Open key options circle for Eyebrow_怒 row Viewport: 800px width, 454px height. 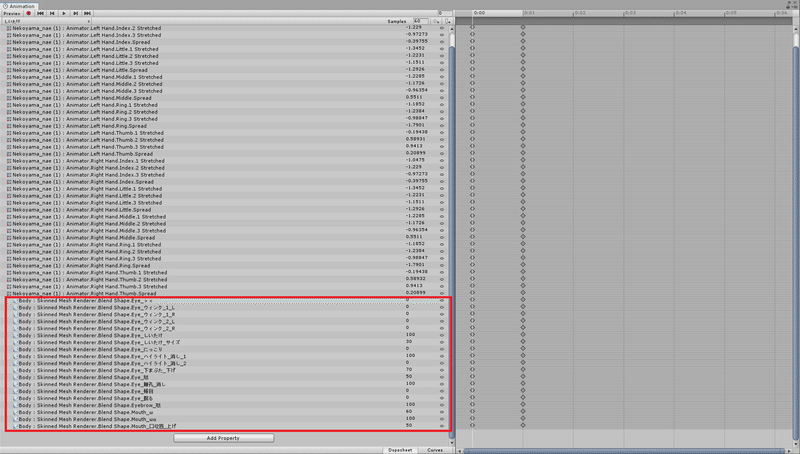(x=442, y=405)
